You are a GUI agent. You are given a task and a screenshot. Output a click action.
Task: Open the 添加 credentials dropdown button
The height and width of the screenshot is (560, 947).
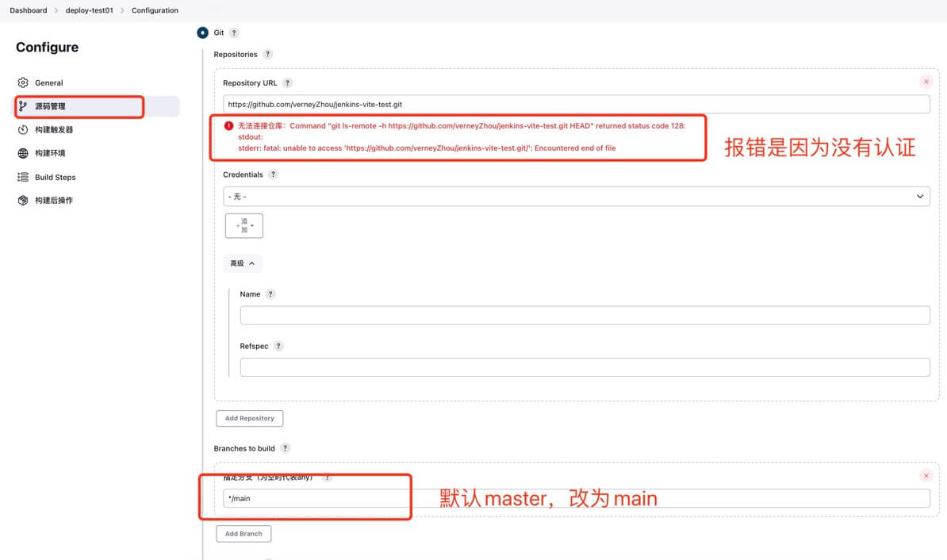pos(244,226)
